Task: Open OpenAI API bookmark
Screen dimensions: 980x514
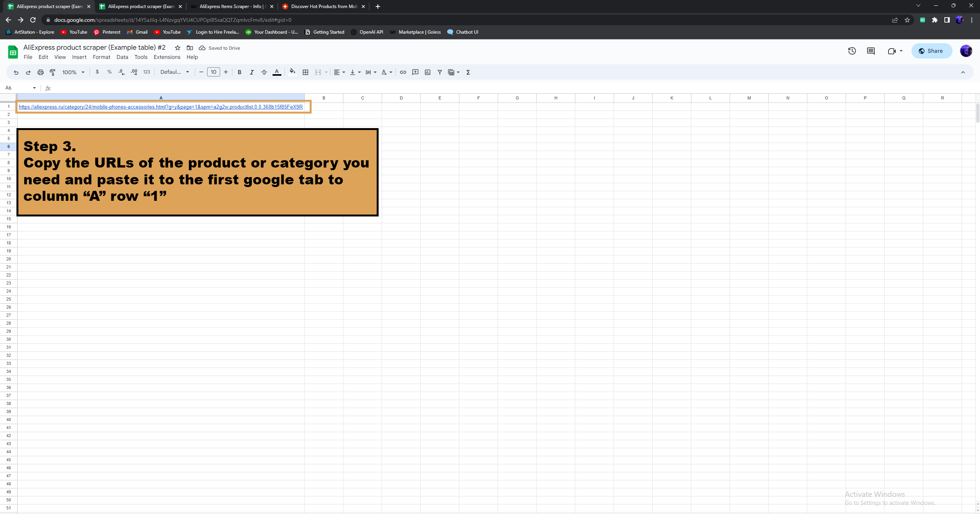Action: [367, 32]
